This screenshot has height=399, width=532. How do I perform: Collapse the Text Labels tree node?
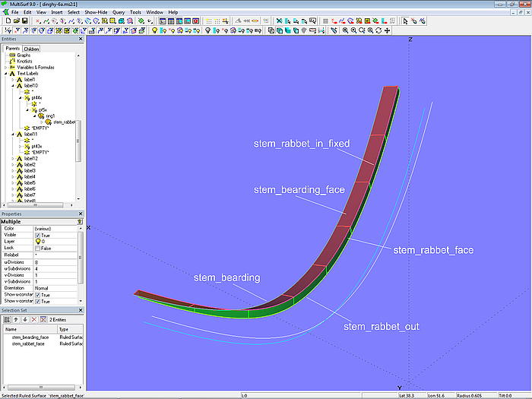pos(5,74)
